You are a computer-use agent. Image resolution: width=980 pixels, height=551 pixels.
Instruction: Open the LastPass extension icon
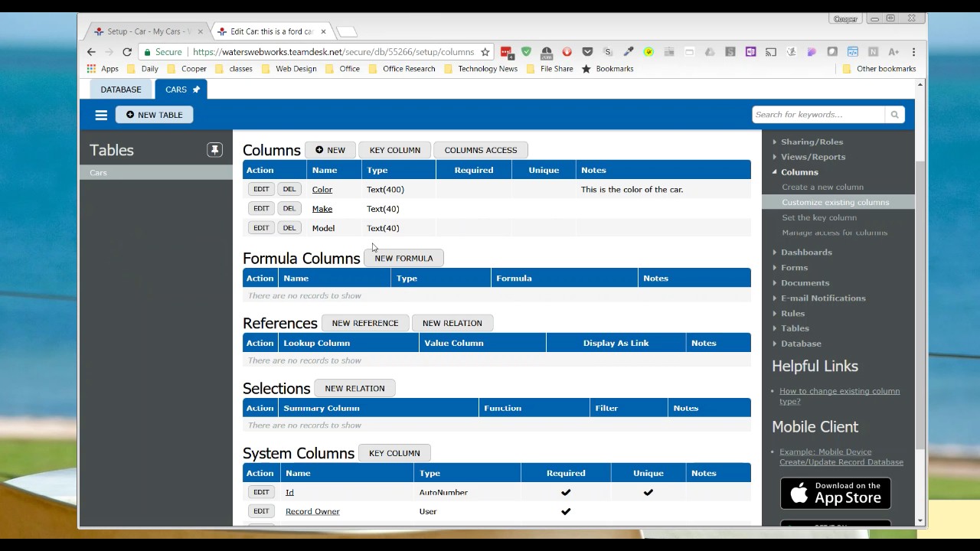click(x=506, y=52)
